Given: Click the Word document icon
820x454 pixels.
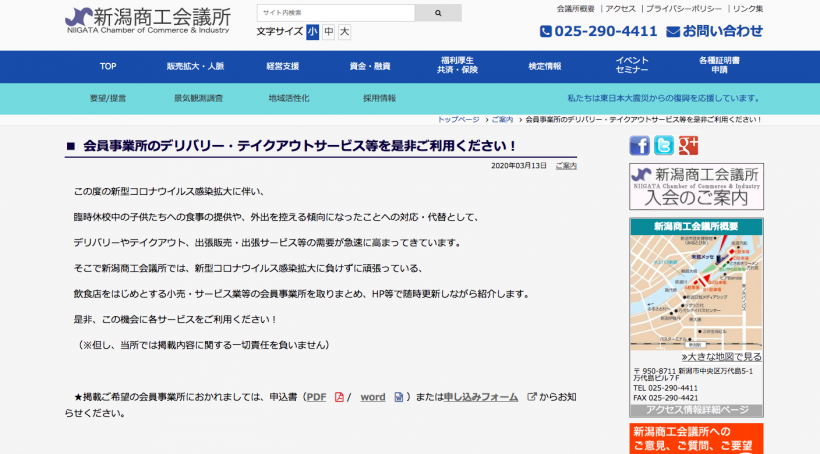Looking at the screenshot, I should click(398, 397).
